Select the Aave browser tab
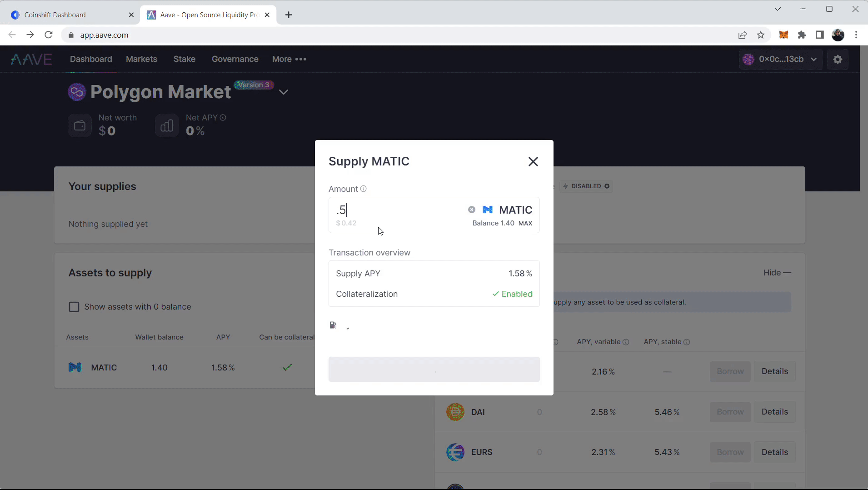Viewport: 868px width, 490px height. coord(209,15)
